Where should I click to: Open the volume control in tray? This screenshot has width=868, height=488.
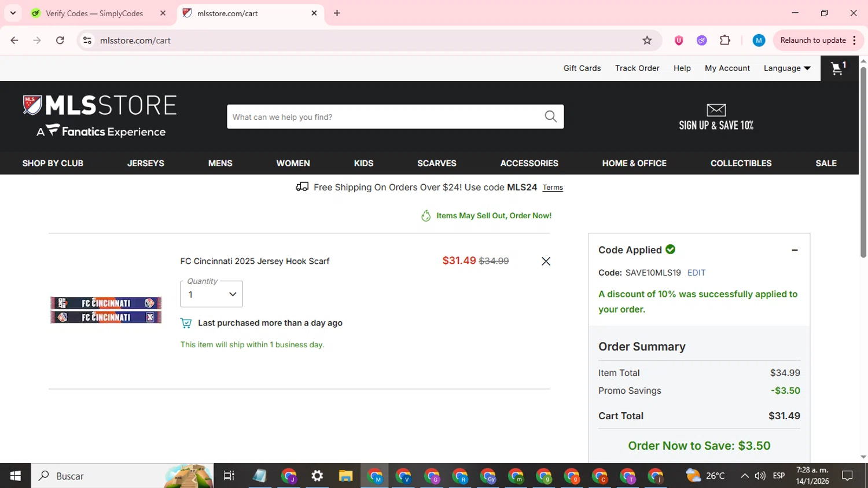(x=760, y=476)
